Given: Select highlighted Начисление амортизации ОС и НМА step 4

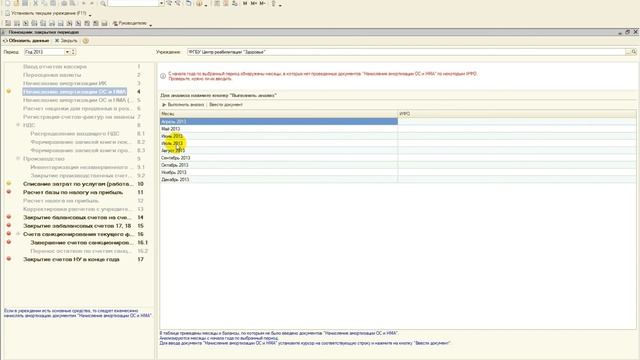Looking at the screenshot, I should point(74,91).
